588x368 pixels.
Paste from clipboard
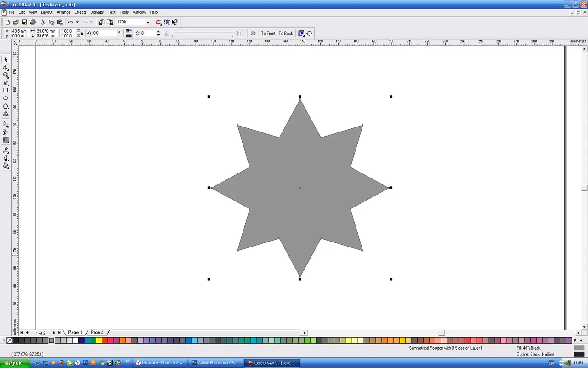point(60,22)
